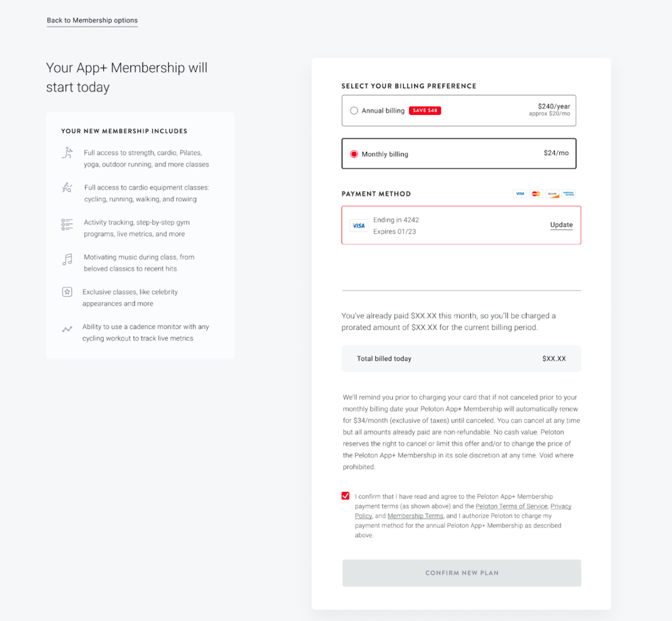
Task: Click the American Express card icon
Action: point(568,194)
